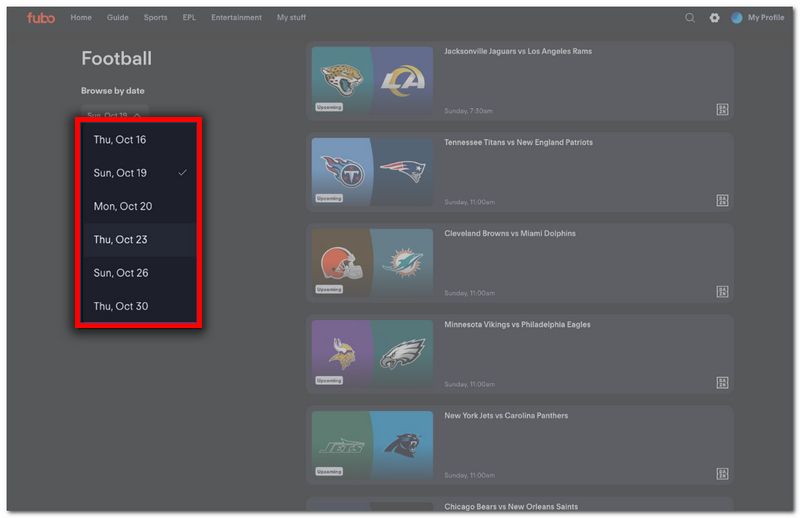Click the profile avatar icon
Screen dimensions: 800x518
coord(736,18)
